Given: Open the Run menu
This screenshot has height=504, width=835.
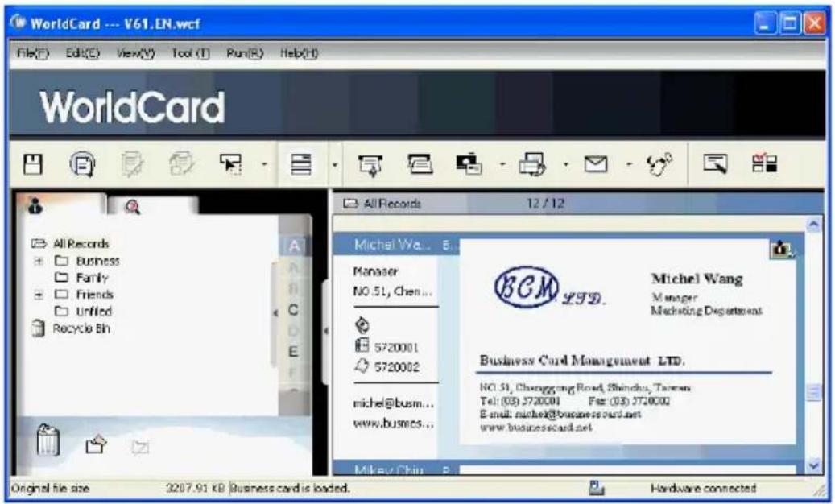Looking at the screenshot, I should (x=245, y=53).
